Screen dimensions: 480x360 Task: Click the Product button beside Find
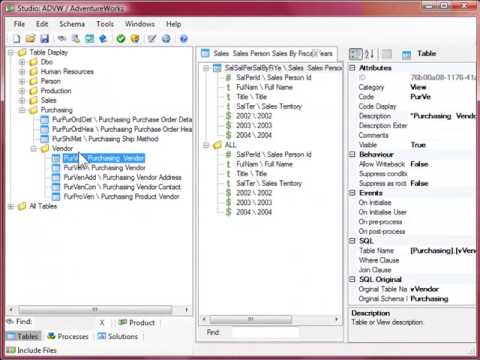[137, 323]
